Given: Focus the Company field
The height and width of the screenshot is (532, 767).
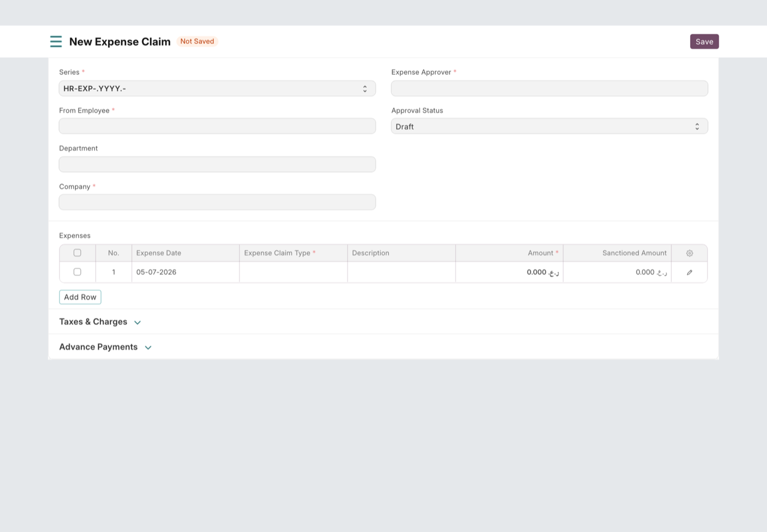Looking at the screenshot, I should coord(217,202).
